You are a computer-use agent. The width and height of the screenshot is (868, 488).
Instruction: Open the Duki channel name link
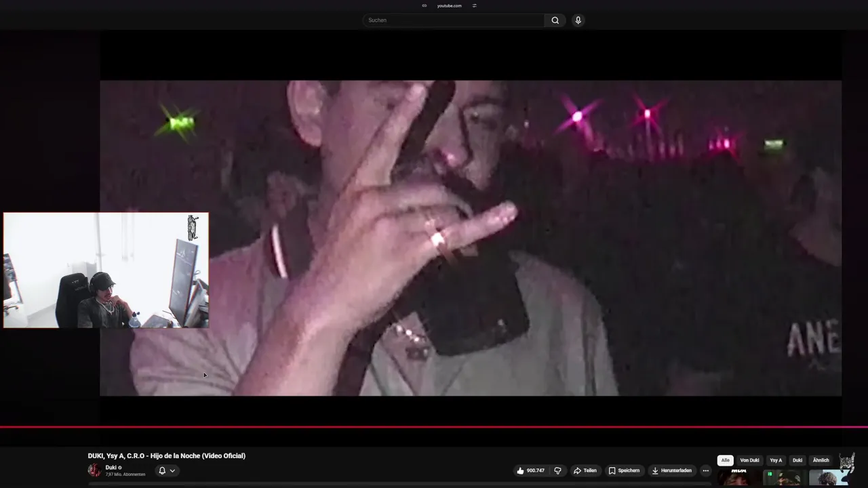pos(111,468)
